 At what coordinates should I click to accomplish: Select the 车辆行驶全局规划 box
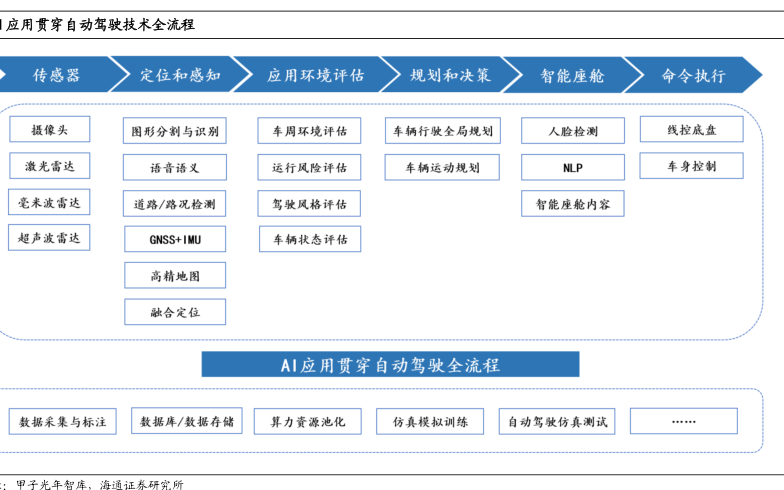pos(442,131)
